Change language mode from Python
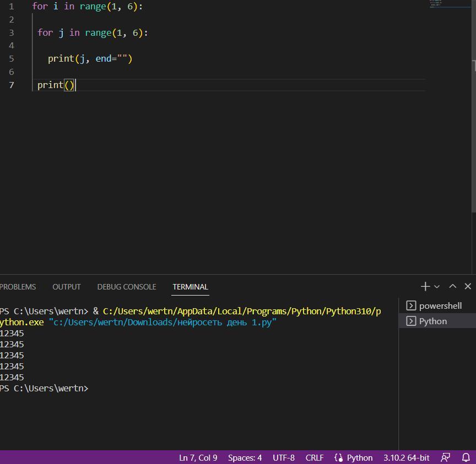The height and width of the screenshot is (464, 476). [354, 457]
